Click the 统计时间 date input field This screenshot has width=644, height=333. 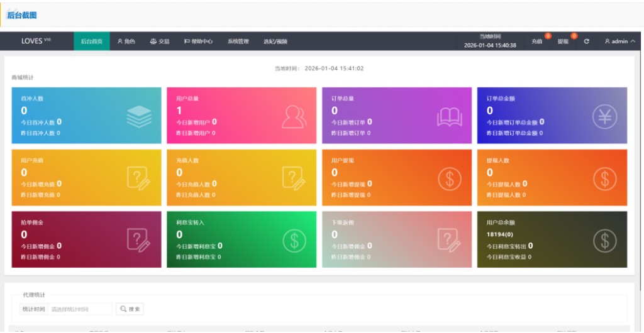click(80, 308)
